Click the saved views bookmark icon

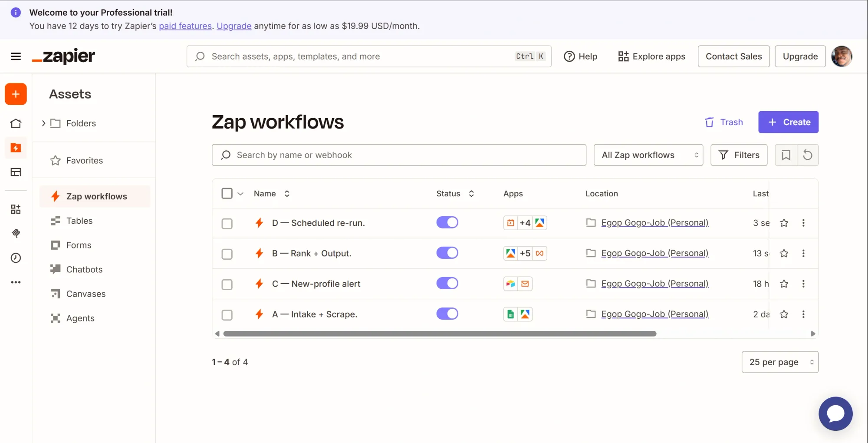786,155
